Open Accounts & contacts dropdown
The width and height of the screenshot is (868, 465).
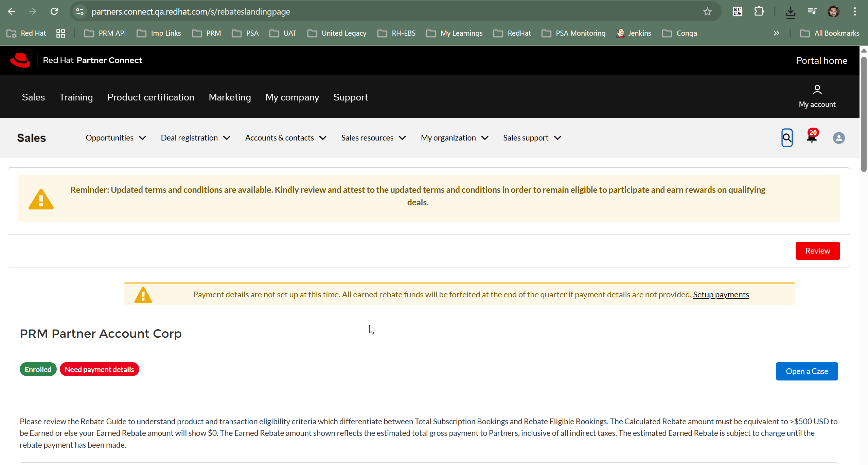coord(286,138)
